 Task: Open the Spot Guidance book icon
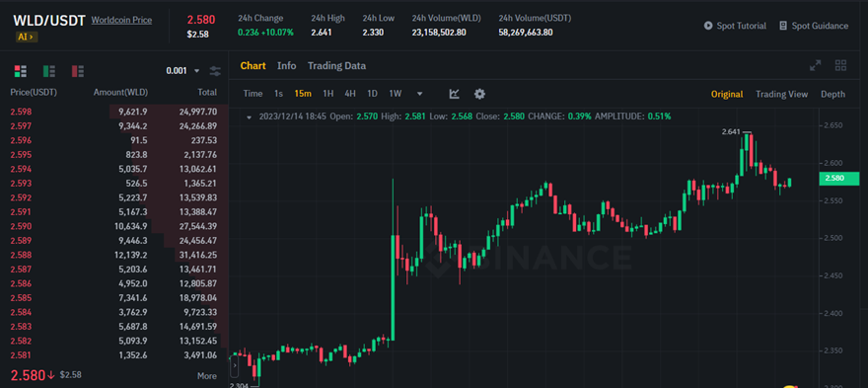783,26
